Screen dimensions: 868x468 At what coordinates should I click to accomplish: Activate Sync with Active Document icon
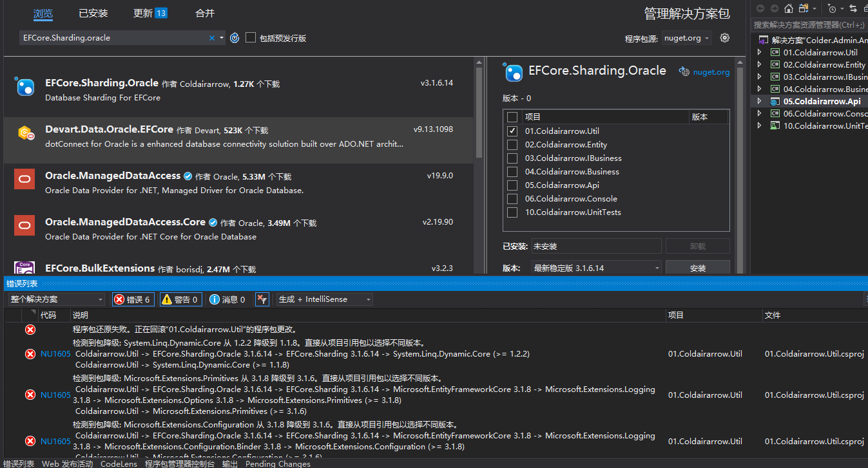tap(853, 9)
